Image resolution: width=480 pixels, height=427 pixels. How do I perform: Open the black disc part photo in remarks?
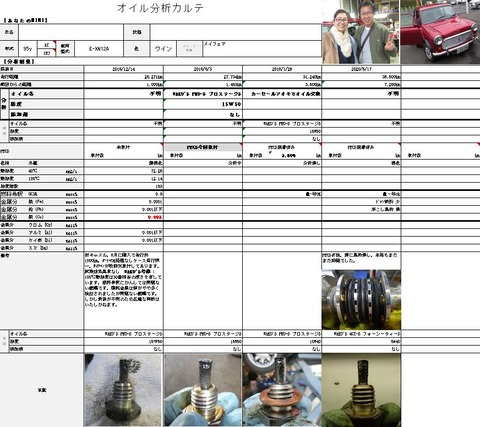click(x=361, y=300)
